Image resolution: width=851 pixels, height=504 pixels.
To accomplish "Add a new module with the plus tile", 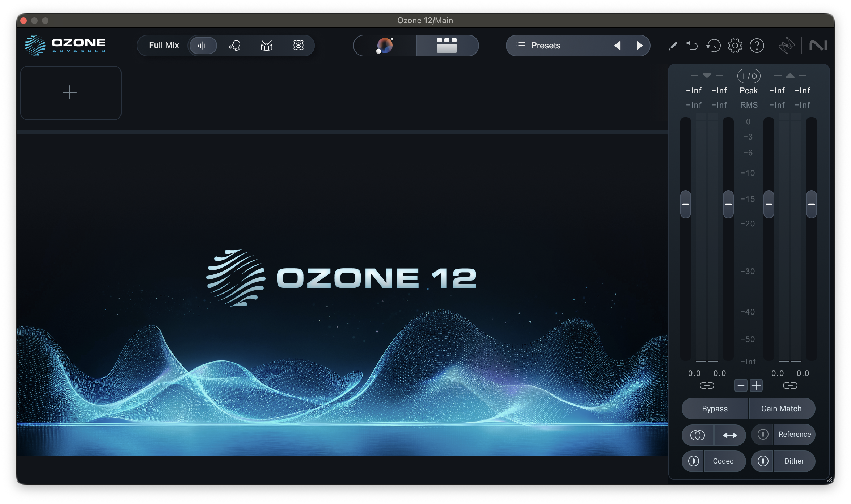I will click(x=71, y=93).
